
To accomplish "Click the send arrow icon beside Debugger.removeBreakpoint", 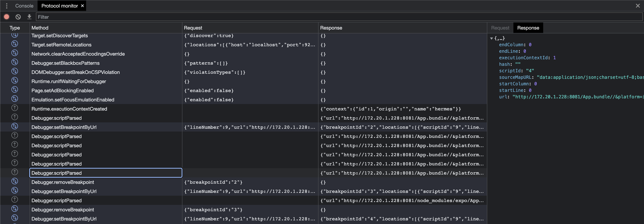I will click(x=14, y=182).
